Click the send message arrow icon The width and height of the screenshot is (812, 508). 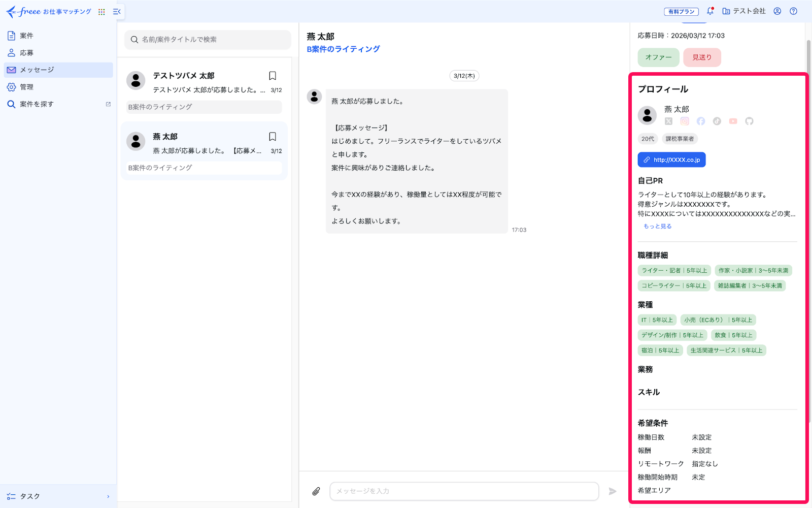click(x=613, y=491)
